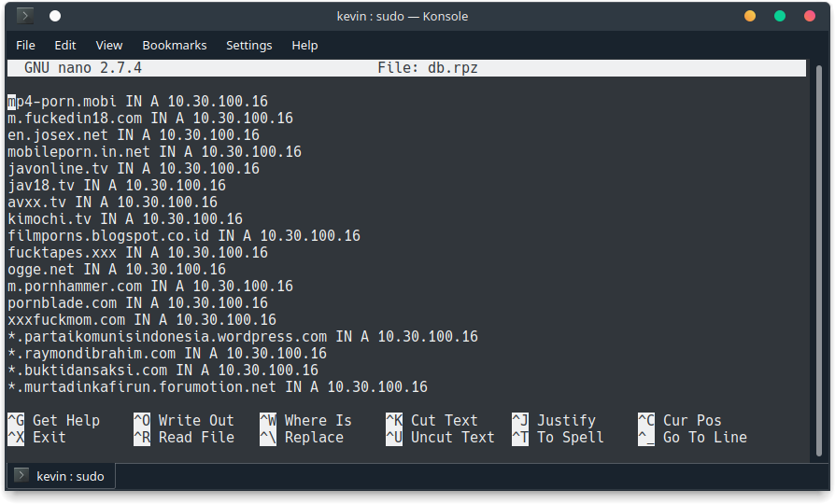Open the File menu
This screenshot has width=835, height=504.
(x=25, y=45)
